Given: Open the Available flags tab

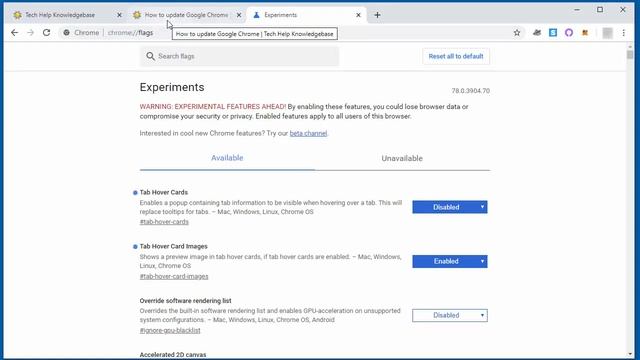Looking at the screenshot, I should (227, 158).
